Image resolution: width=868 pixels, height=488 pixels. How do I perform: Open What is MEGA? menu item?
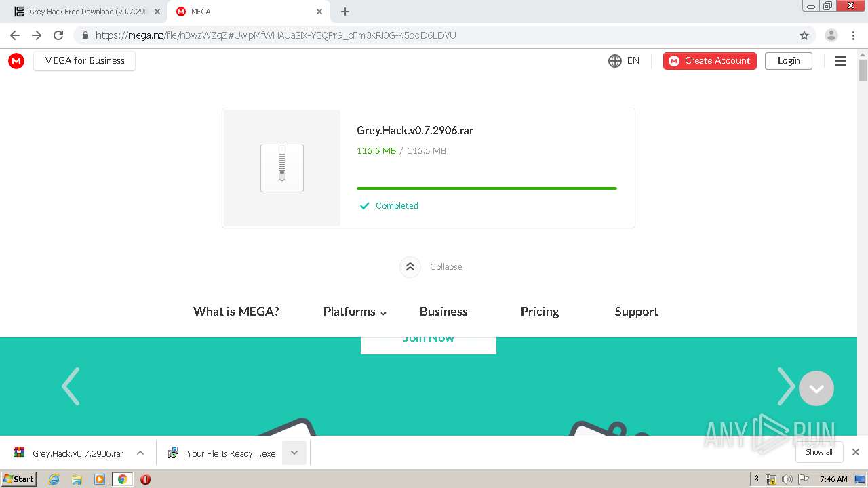click(x=236, y=312)
